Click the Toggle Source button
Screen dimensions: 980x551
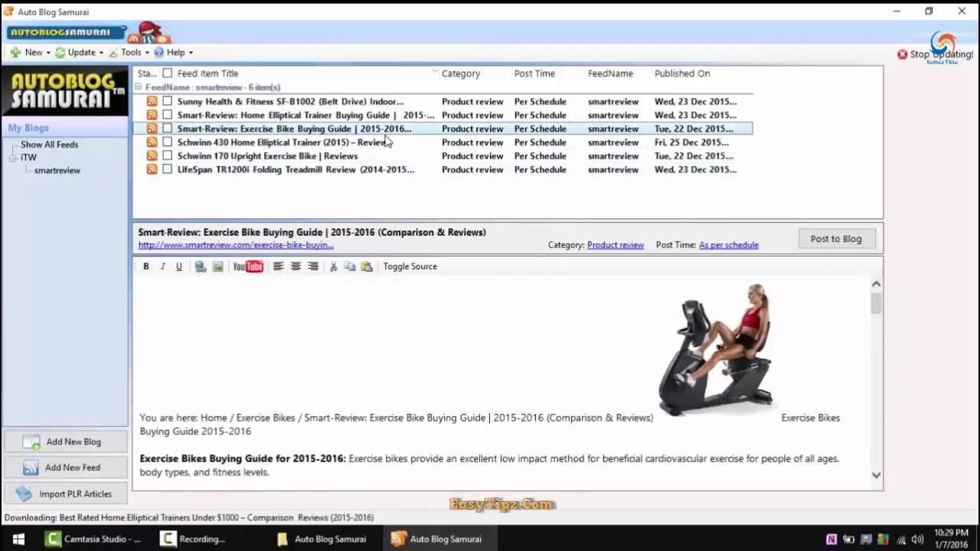[x=410, y=266]
